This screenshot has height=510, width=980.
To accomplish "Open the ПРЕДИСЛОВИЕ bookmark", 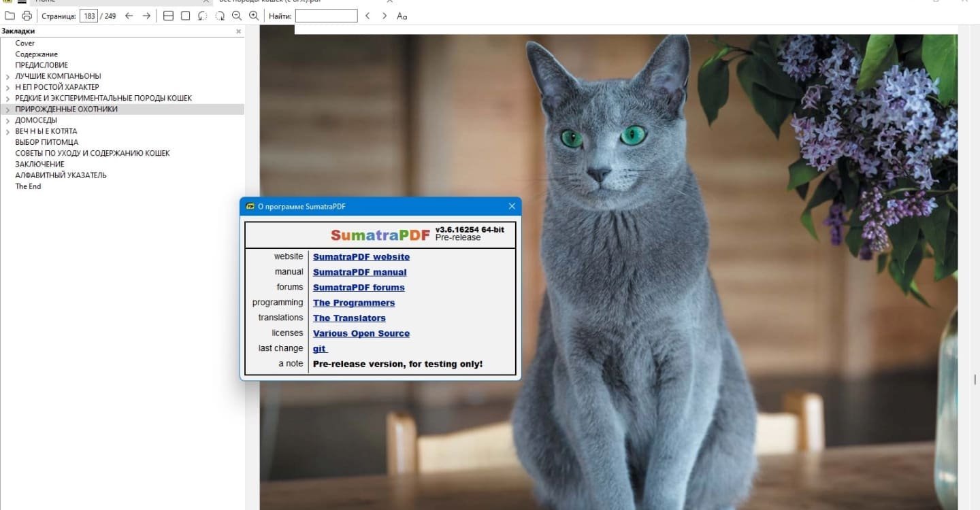I will click(42, 65).
